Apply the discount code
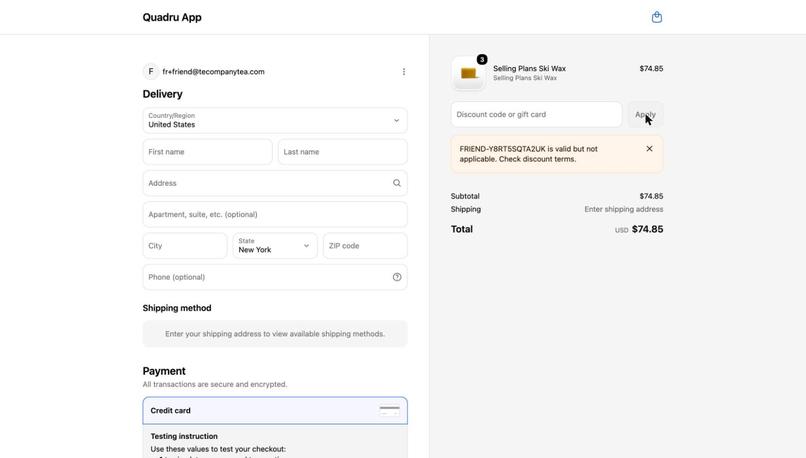Image resolution: width=806 pixels, height=458 pixels. 645,114
